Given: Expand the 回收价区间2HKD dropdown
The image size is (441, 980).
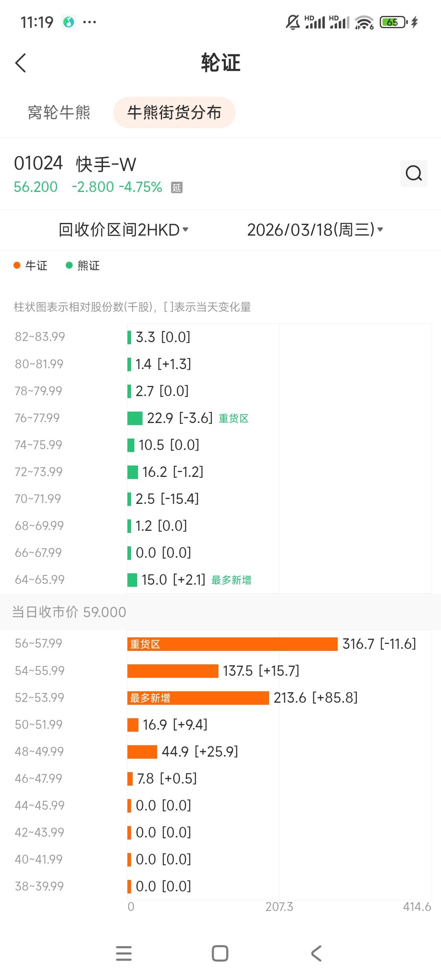Looking at the screenshot, I should [123, 230].
